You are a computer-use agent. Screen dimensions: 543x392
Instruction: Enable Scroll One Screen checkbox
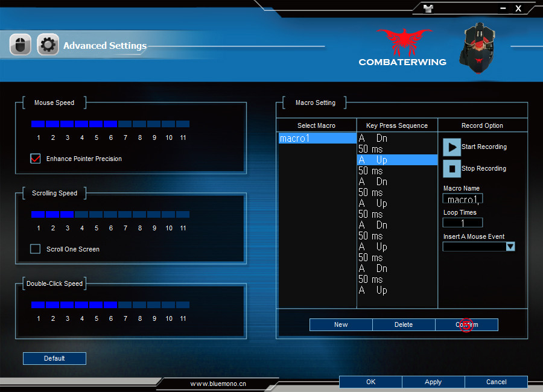point(36,249)
